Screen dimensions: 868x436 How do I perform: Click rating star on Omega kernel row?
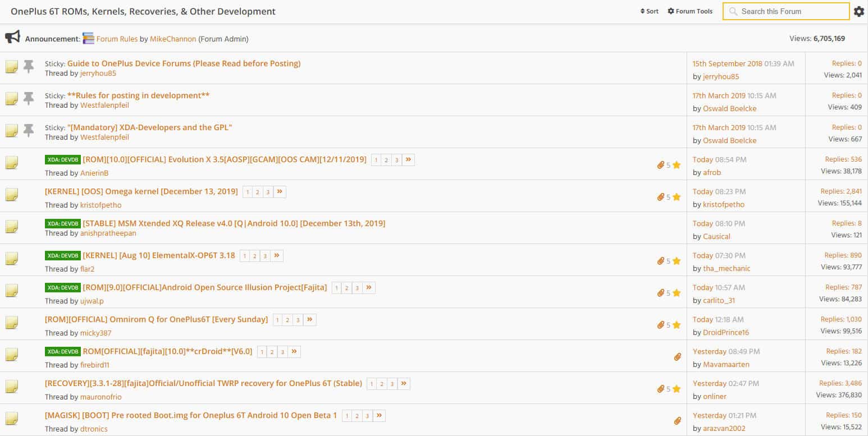click(x=677, y=197)
